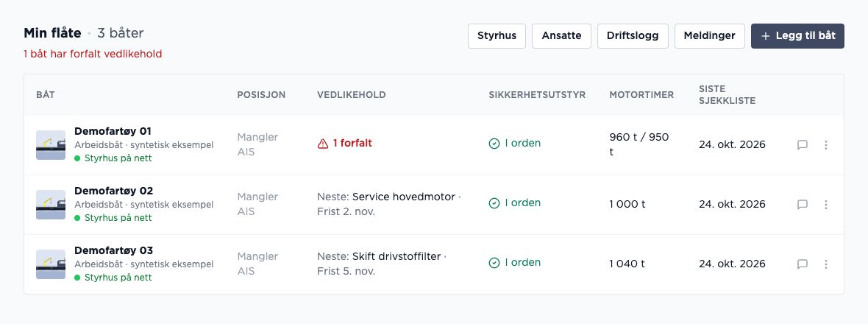The height and width of the screenshot is (324, 868).
Task: Open Driftslogg
Action: tap(633, 36)
